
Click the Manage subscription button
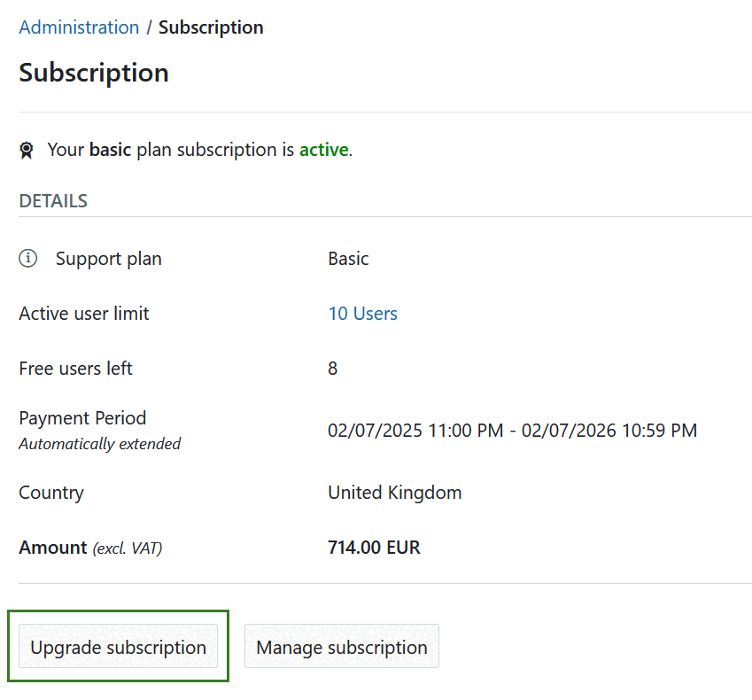click(341, 646)
